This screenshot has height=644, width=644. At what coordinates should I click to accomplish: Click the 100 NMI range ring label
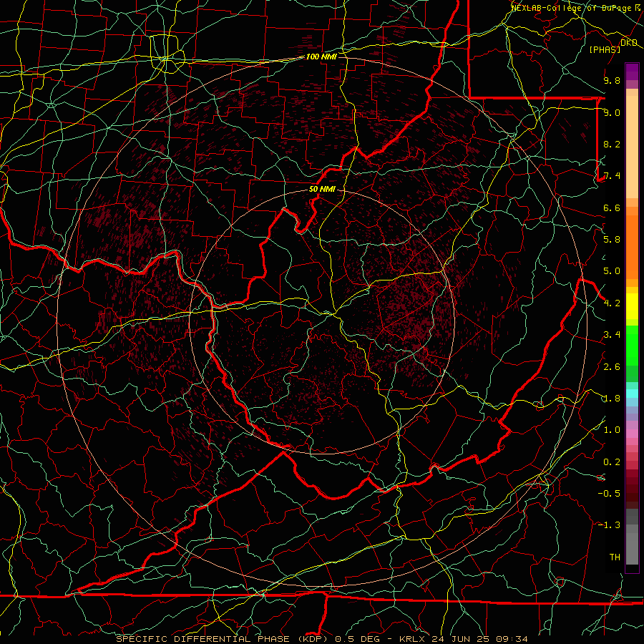click(x=321, y=57)
